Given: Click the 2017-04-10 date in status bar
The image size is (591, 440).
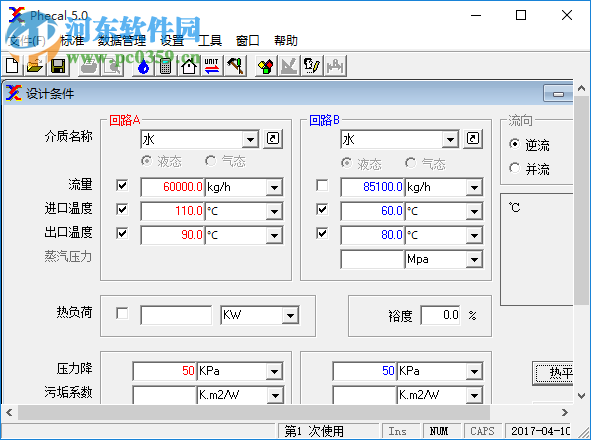Looking at the screenshot, I should [540, 431].
